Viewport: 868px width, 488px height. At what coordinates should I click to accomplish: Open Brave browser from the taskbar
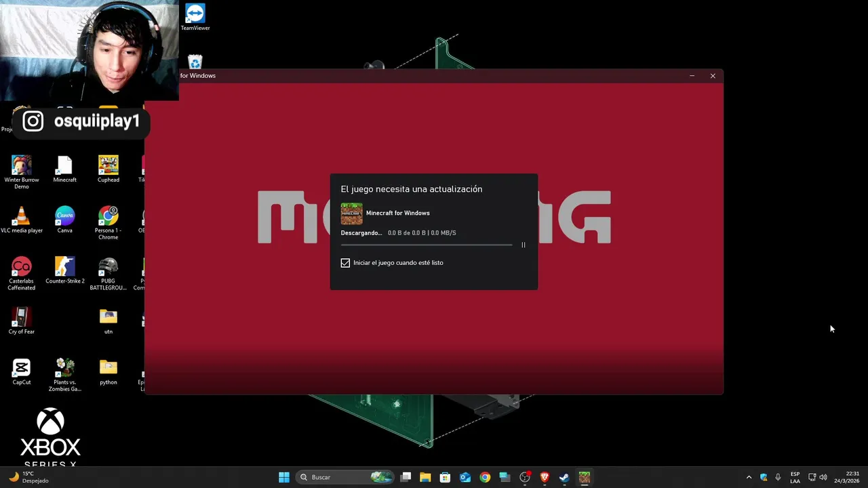click(x=545, y=477)
